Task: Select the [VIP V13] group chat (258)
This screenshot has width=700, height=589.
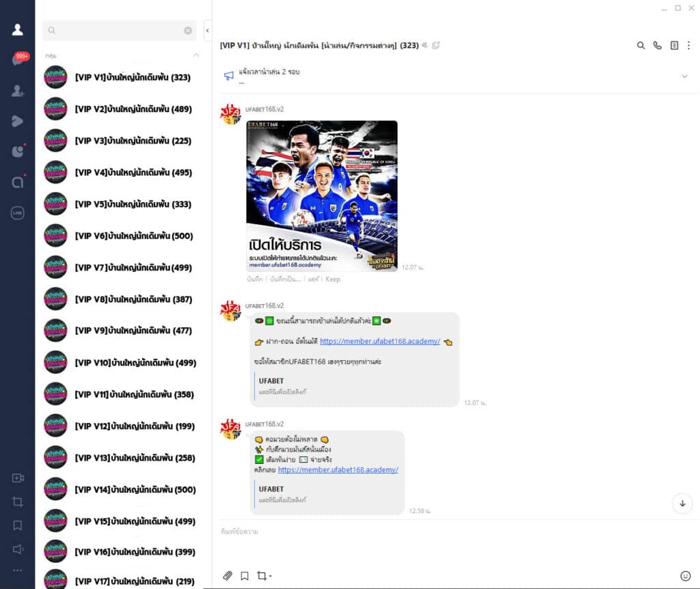Action: pos(122,457)
